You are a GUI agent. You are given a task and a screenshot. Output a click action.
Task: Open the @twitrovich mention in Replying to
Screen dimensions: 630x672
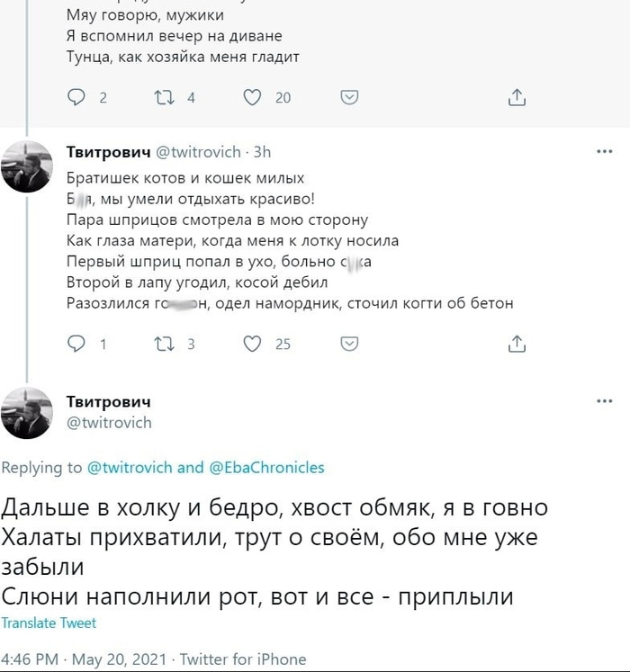[130, 468]
